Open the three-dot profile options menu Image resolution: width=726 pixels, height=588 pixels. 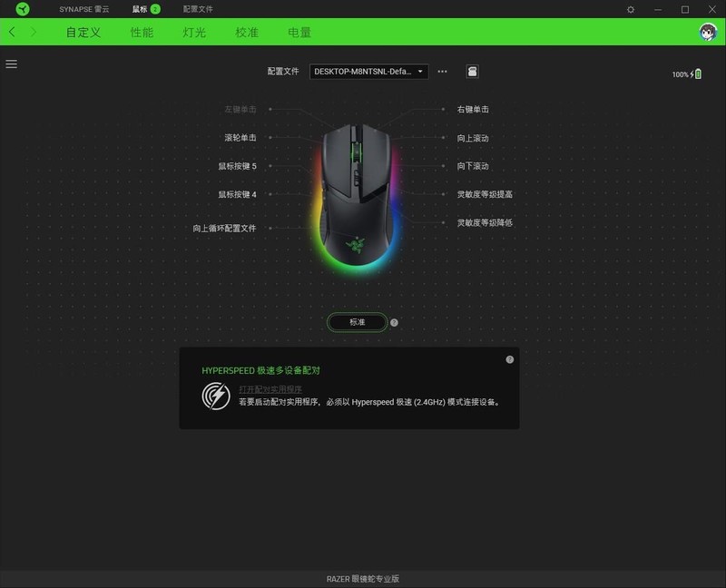(x=441, y=71)
